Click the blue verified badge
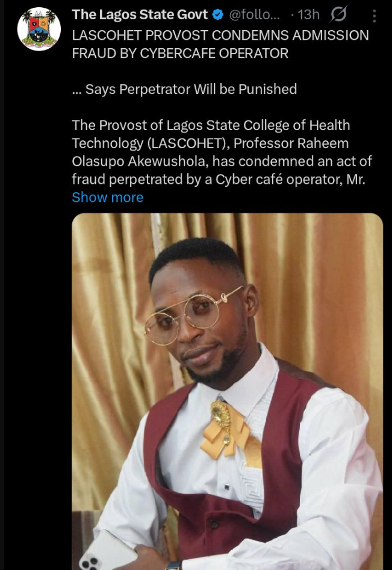The image size is (392, 570). tap(217, 15)
